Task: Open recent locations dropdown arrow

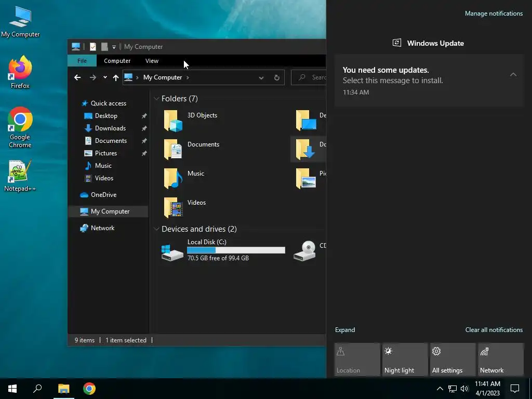Action: click(105, 77)
